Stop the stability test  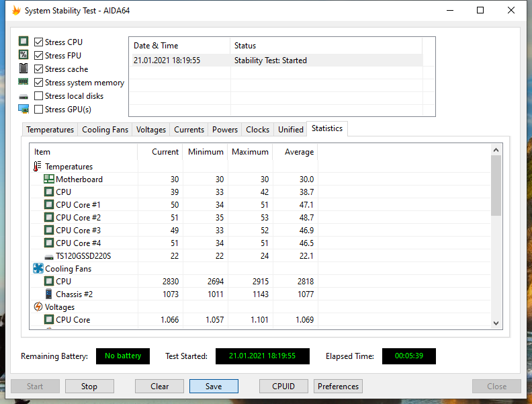click(x=89, y=387)
